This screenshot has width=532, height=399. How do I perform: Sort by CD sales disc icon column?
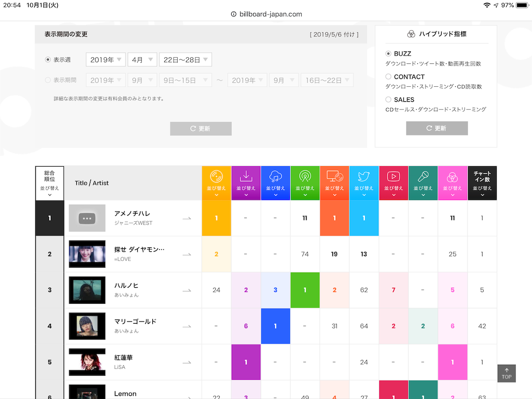coord(216,183)
